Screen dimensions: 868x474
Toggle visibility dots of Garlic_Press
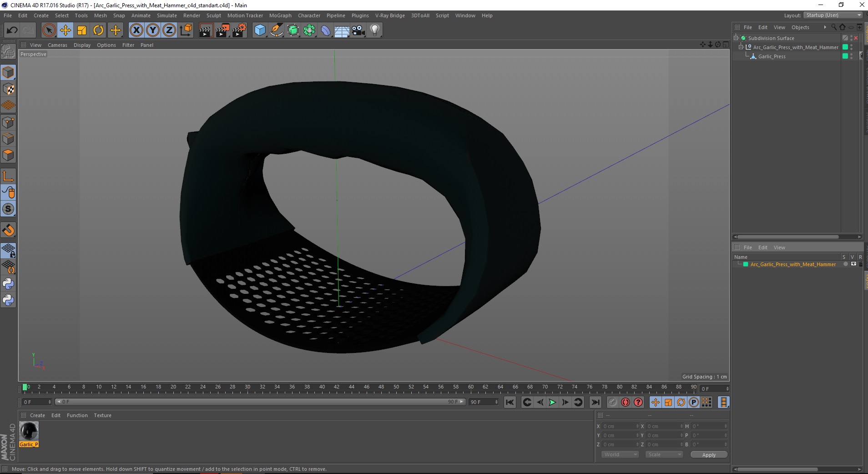852,56
